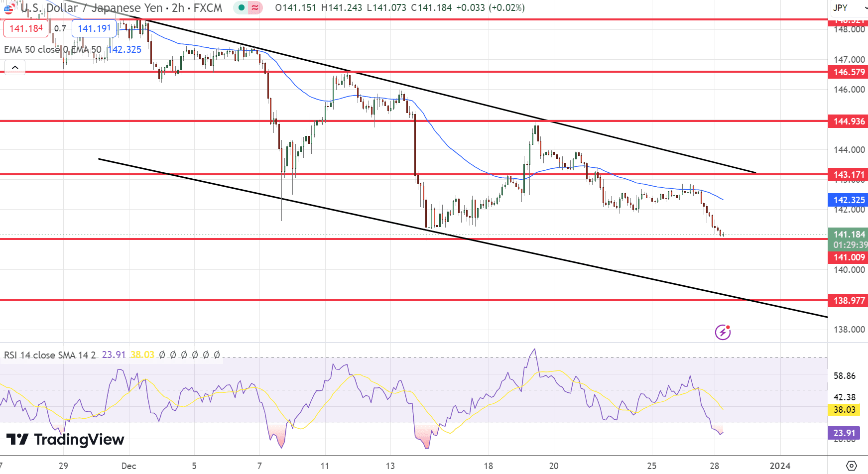
Task: Open the purple lightning flash icon
Action: pyautogui.click(x=723, y=332)
